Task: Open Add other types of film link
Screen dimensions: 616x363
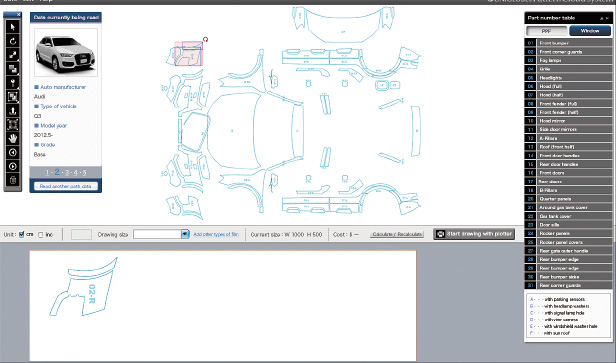Action: [216, 235]
